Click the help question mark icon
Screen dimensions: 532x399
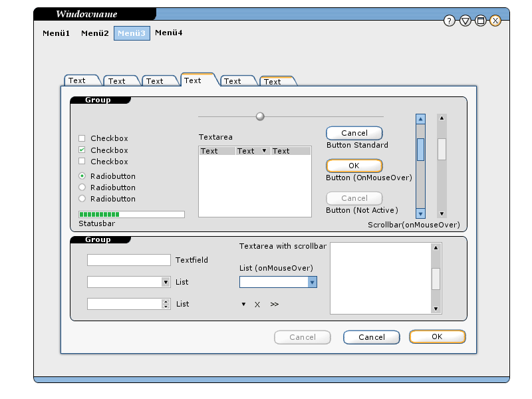coord(450,21)
